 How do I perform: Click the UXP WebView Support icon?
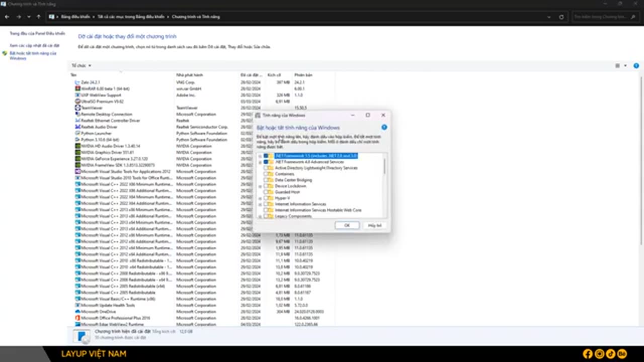[x=77, y=95]
